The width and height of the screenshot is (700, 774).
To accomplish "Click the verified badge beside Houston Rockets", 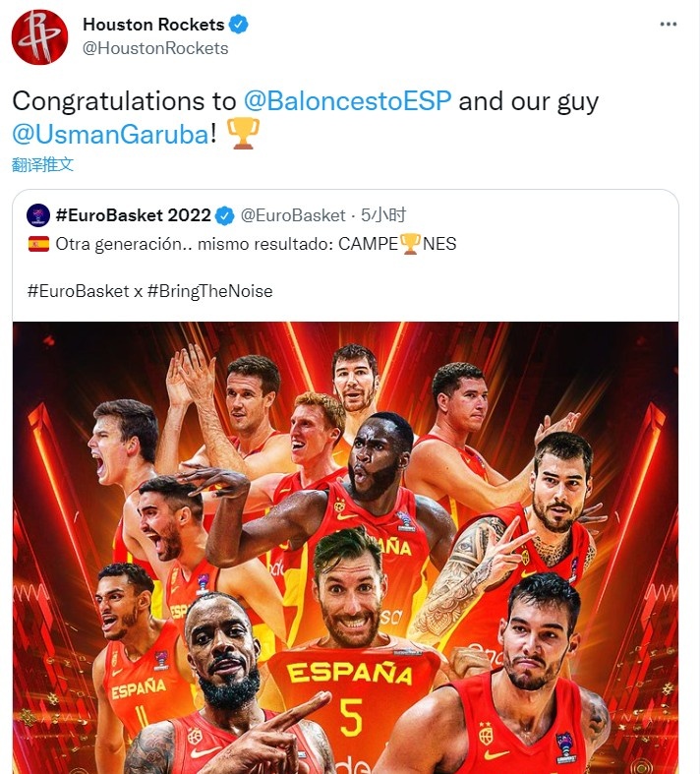I will click(239, 25).
